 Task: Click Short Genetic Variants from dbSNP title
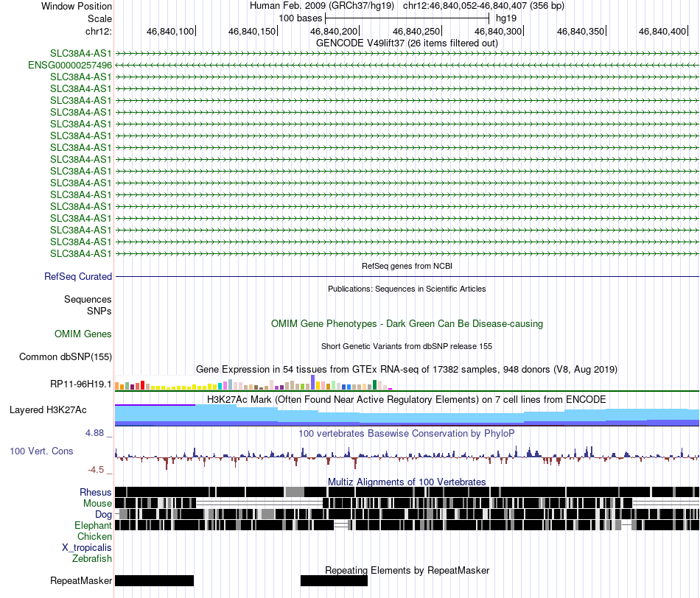[x=407, y=346]
